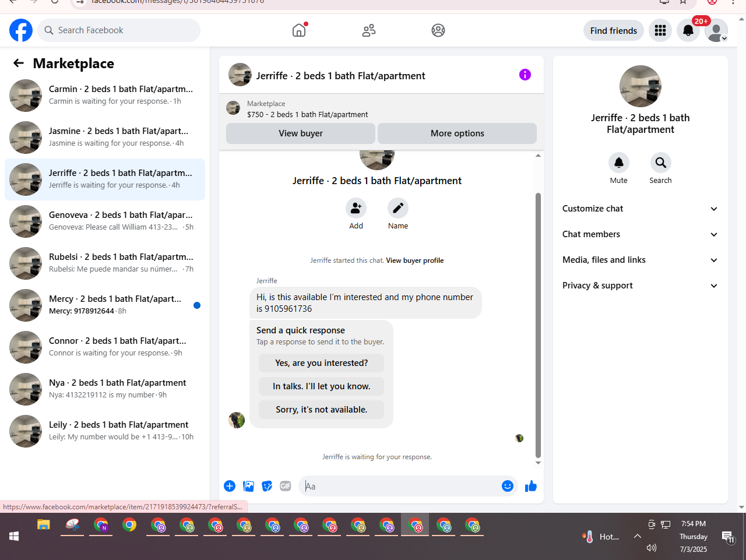
Task: Open the Groups icon in top navigation
Action: pos(438,30)
